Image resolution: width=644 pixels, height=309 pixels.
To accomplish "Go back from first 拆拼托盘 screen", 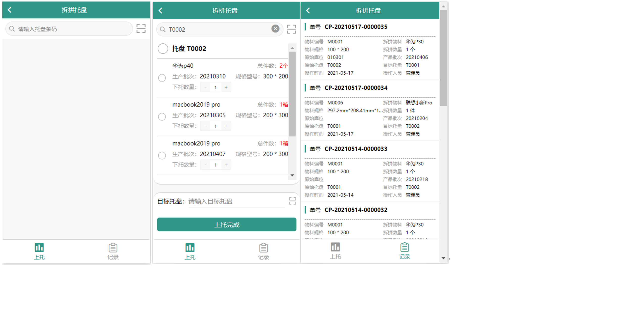I will (10, 10).
